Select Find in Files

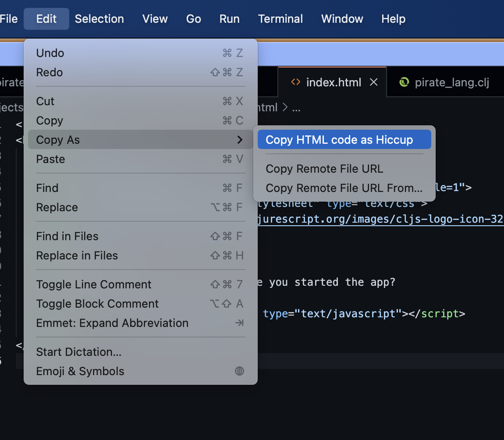[67, 236]
